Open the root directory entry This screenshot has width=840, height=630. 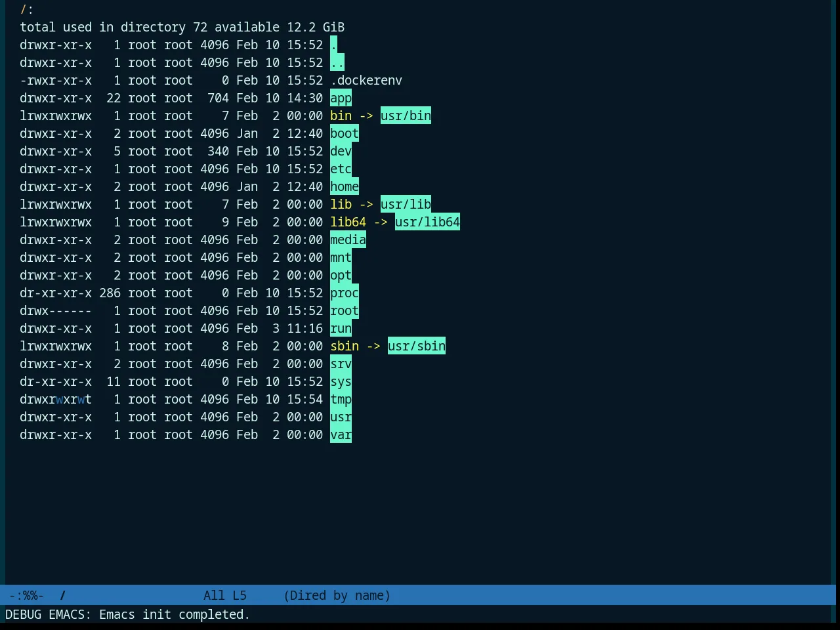point(345,311)
